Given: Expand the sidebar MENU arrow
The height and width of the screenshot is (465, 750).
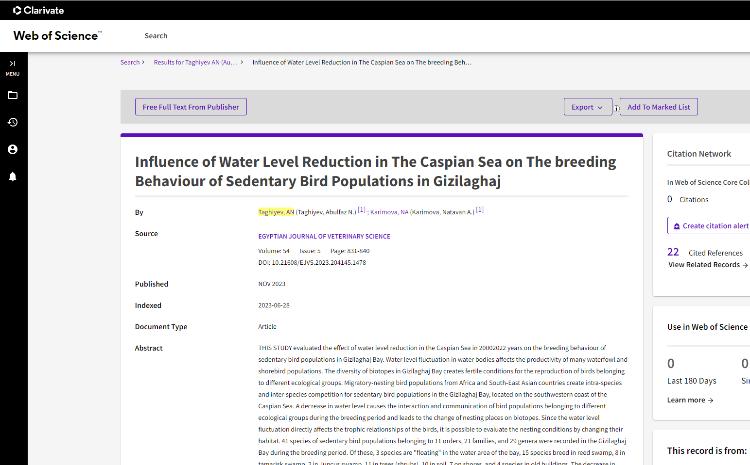Looking at the screenshot, I should tap(13, 63).
